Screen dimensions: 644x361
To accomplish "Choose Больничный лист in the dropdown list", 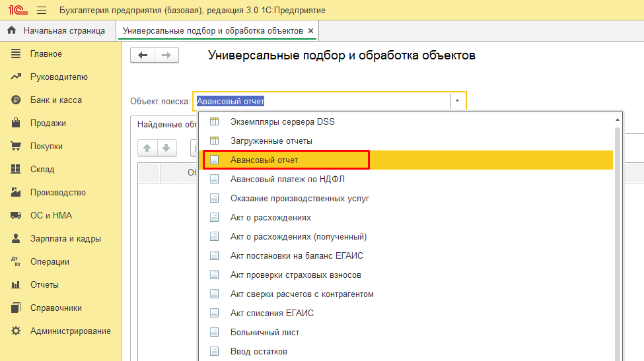I will 265,333.
